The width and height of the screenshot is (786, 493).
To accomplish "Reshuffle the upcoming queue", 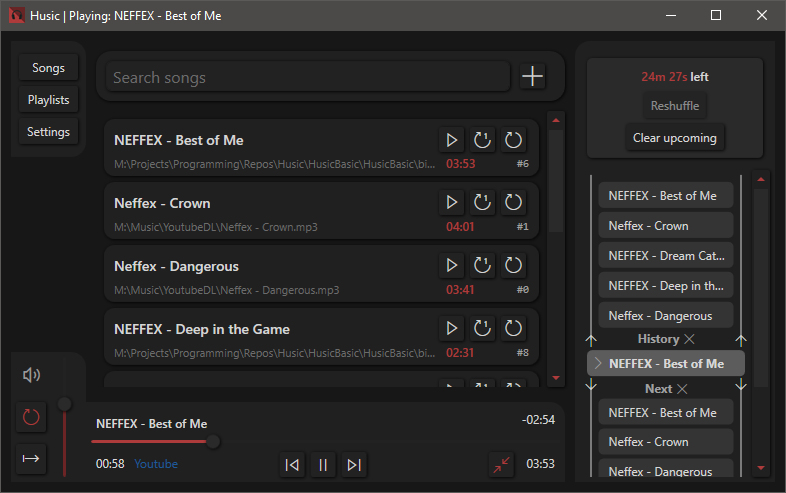I will [675, 106].
